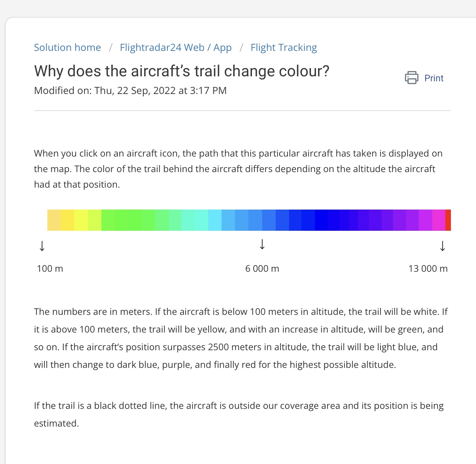This screenshot has width=476, height=464.
Task: Click the 13 000 m altitude label
Action: click(x=428, y=269)
